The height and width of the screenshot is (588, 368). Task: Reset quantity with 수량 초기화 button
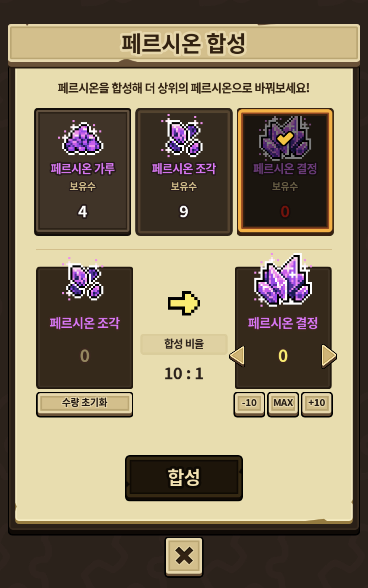[x=85, y=404]
